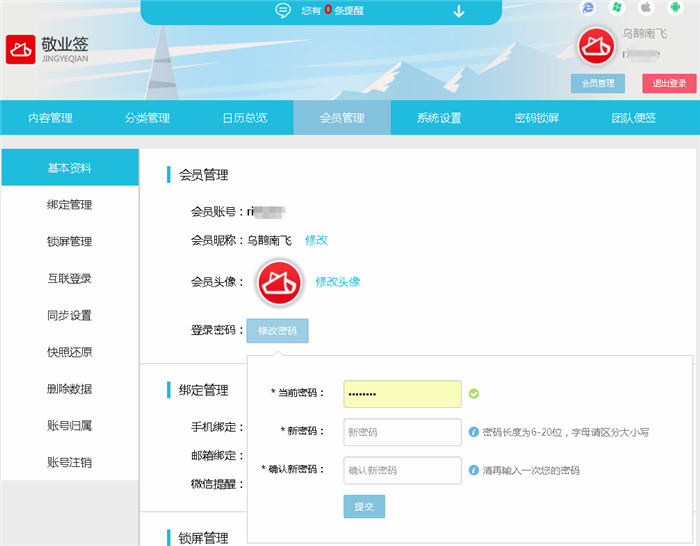Screen dimensions: 700x546
Task: Click the 修改头像 link
Action: coord(338,282)
